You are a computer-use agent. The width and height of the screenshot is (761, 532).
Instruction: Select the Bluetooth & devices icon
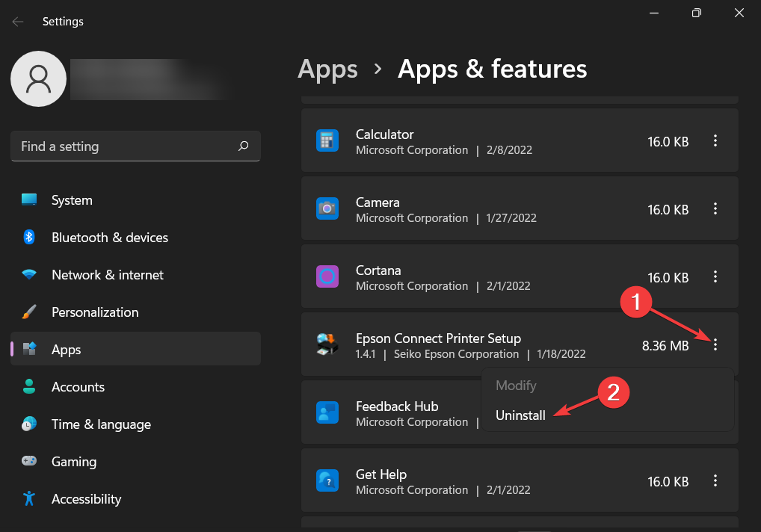coord(28,237)
